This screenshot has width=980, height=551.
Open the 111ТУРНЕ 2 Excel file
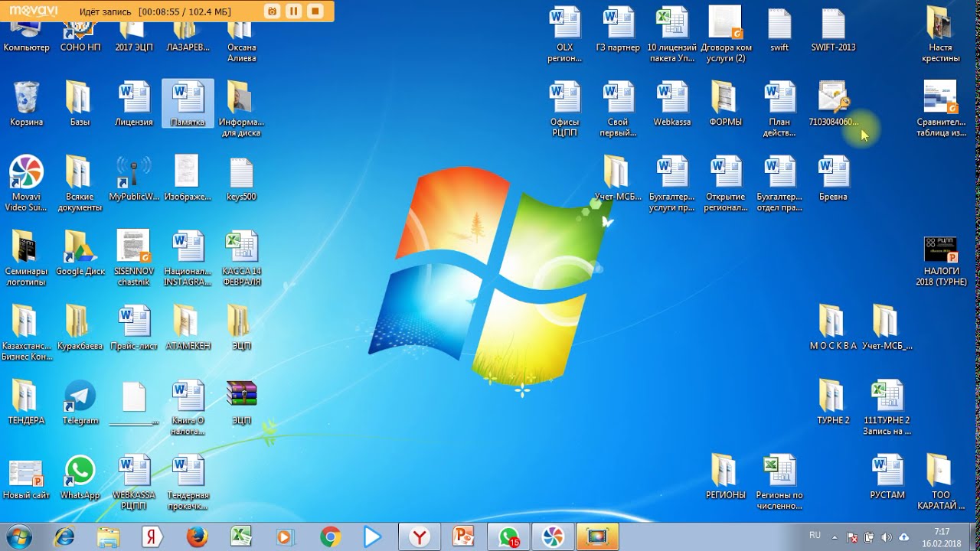click(x=887, y=408)
